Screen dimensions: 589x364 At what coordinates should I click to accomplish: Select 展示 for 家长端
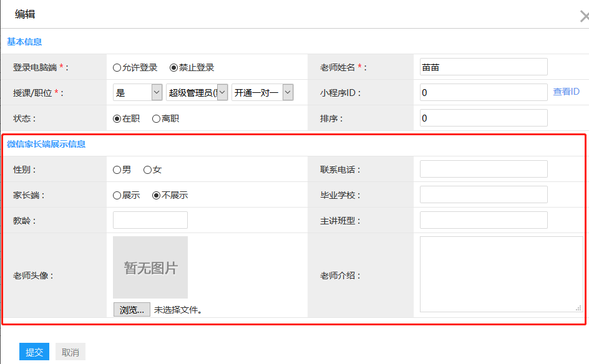point(117,195)
